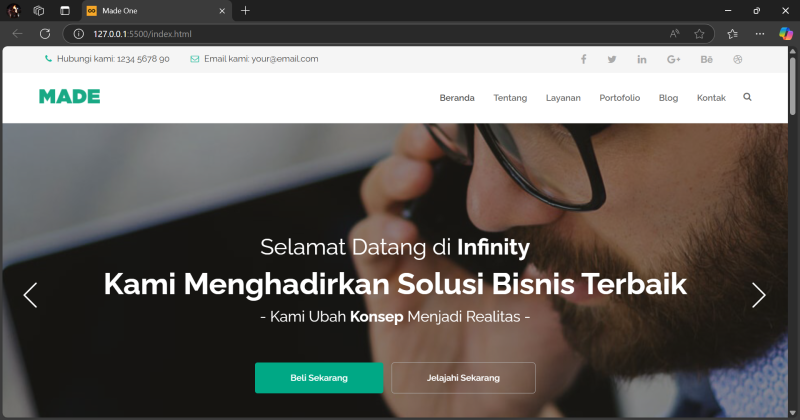The height and width of the screenshot is (420, 800).
Task: Show previous slide with left arrow
Action: click(x=31, y=295)
